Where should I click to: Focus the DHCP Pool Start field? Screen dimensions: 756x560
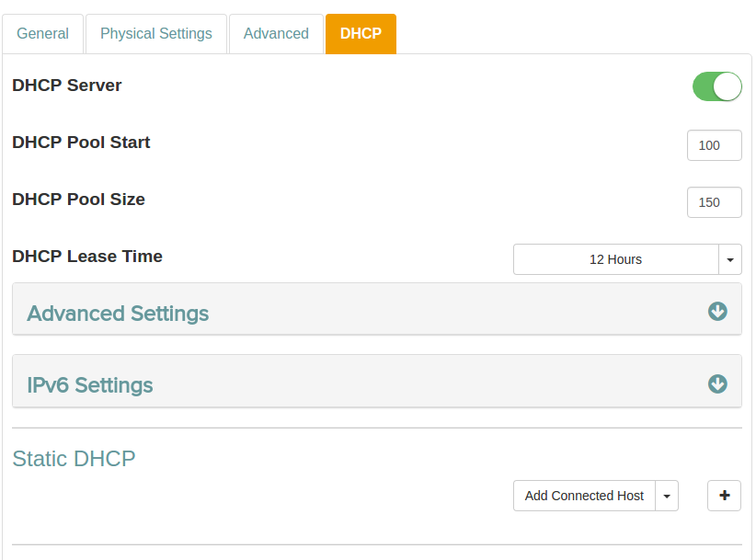tap(714, 145)
